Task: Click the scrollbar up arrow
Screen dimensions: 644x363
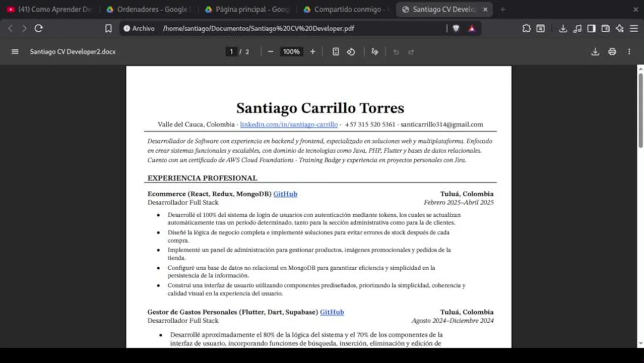Action: click(640, 69)
